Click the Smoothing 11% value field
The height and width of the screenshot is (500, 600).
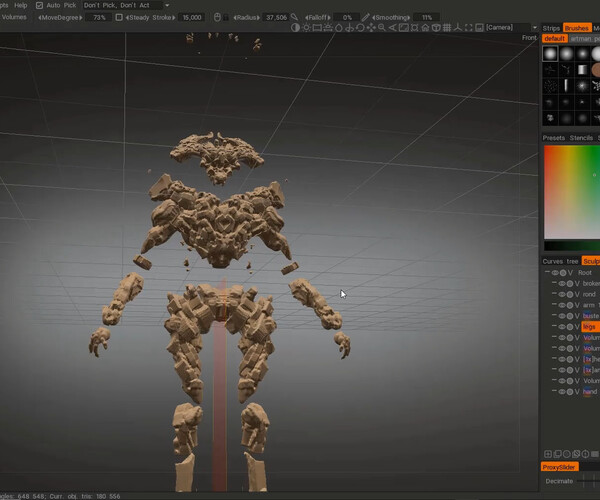(427, 17)
